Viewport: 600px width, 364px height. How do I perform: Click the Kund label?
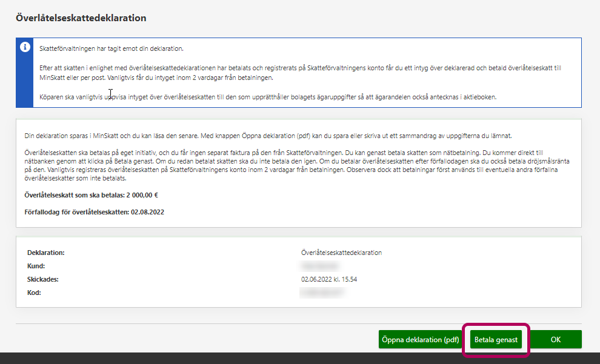point(36,266)
